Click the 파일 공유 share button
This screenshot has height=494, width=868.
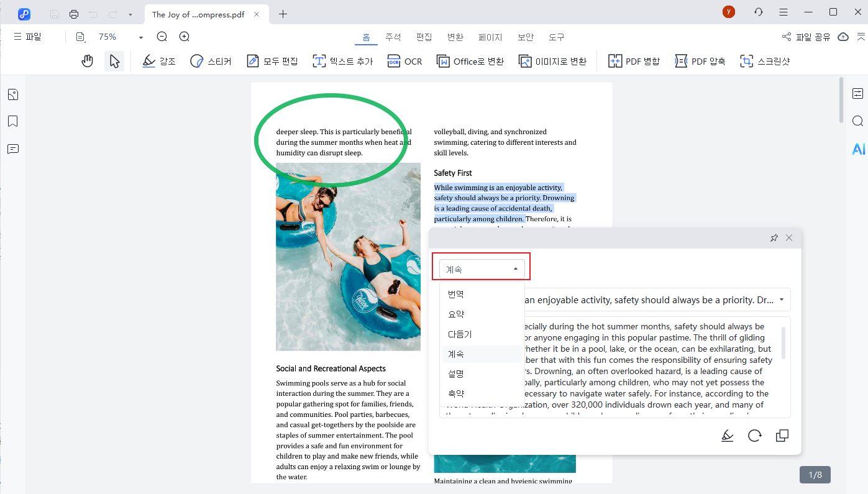coord(806,37)
